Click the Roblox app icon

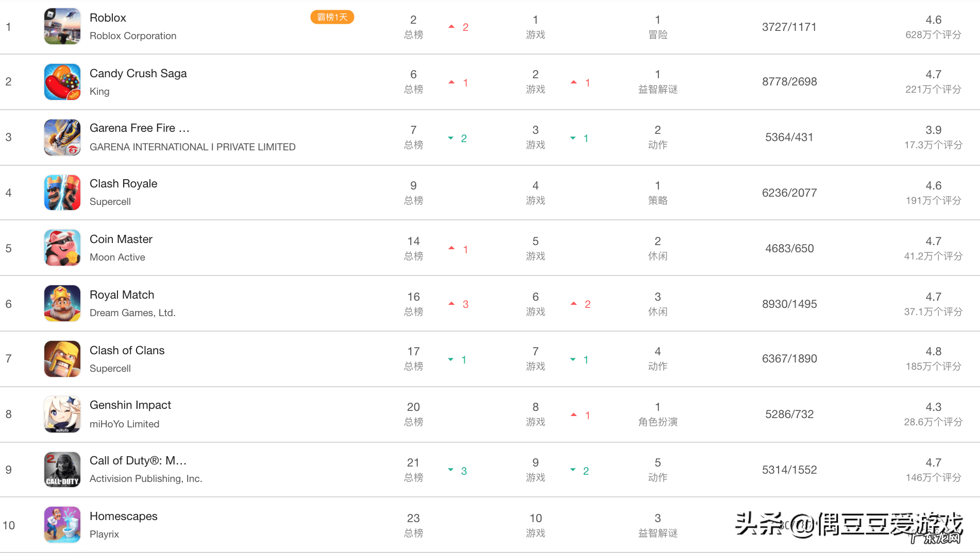pos(62,26)
